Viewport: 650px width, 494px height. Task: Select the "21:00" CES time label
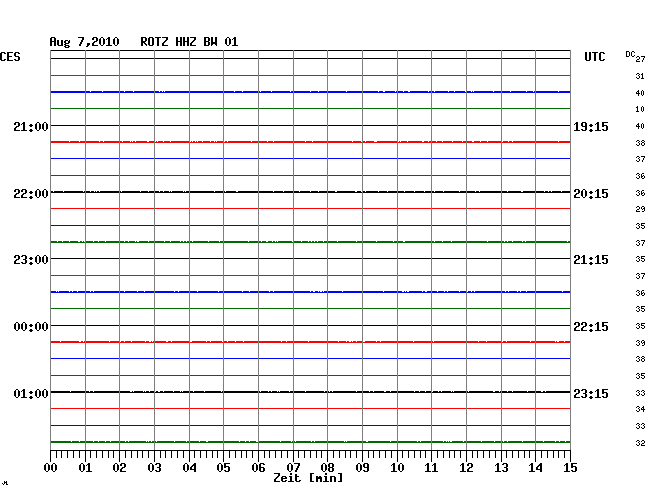coord(31,126)
